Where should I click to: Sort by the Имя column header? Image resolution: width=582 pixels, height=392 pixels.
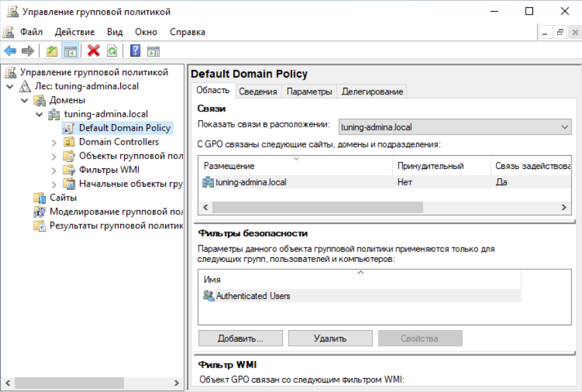click(360, 280)
